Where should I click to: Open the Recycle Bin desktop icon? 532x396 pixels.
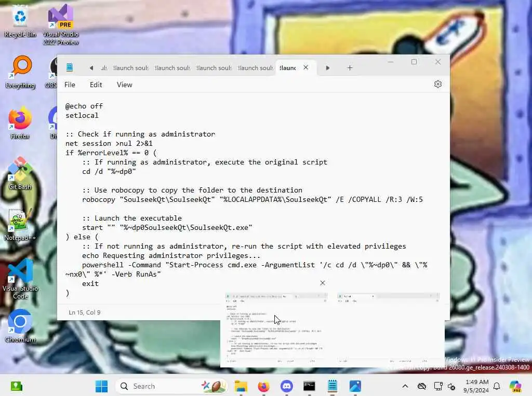20,22
